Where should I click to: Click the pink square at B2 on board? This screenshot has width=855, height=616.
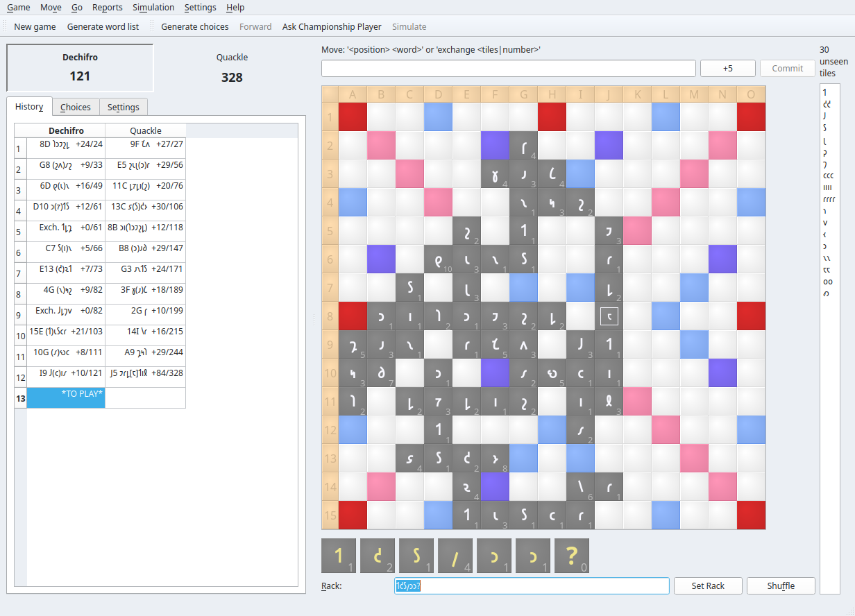coord(381,145)
